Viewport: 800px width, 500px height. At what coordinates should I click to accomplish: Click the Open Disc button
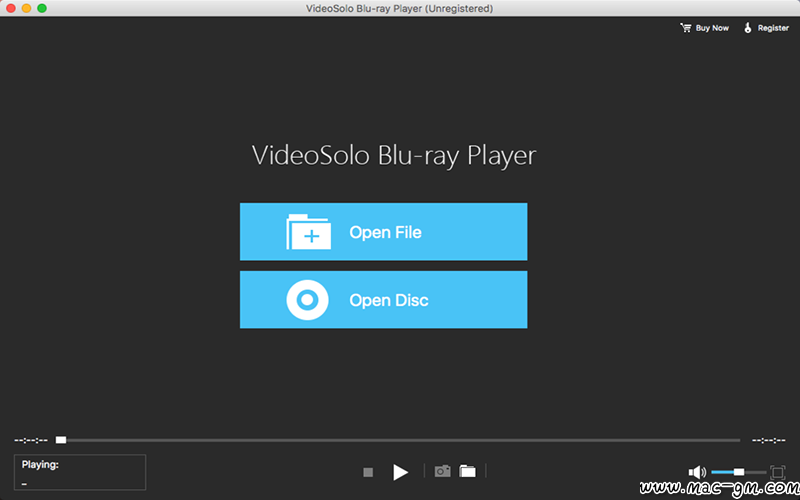384,299
